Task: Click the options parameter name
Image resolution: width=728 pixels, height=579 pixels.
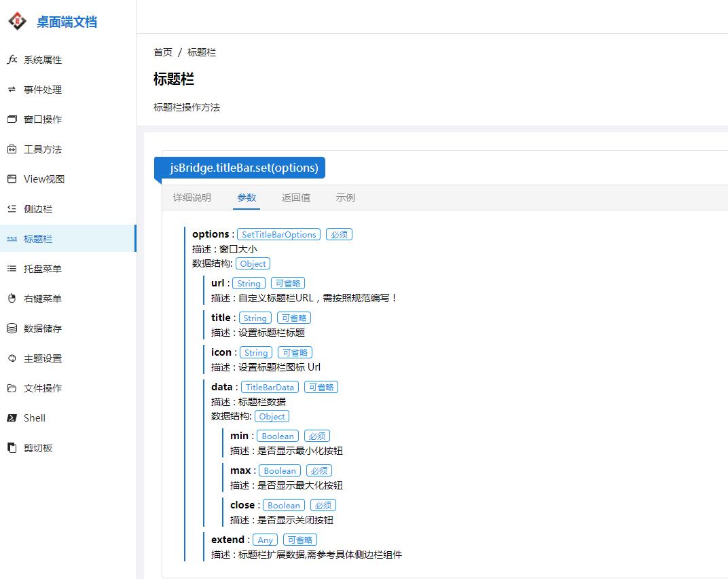Action: point(211,234)
